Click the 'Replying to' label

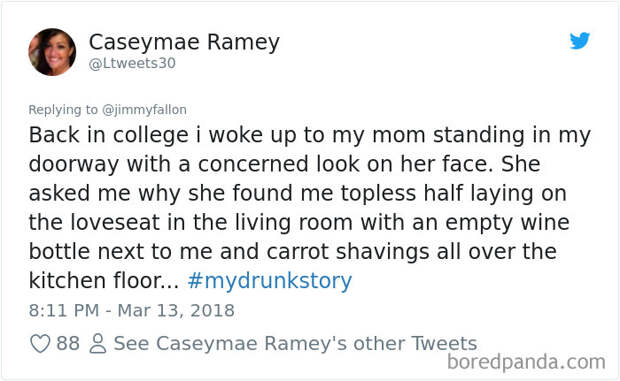pyautogui.click(x=63, y=110)
